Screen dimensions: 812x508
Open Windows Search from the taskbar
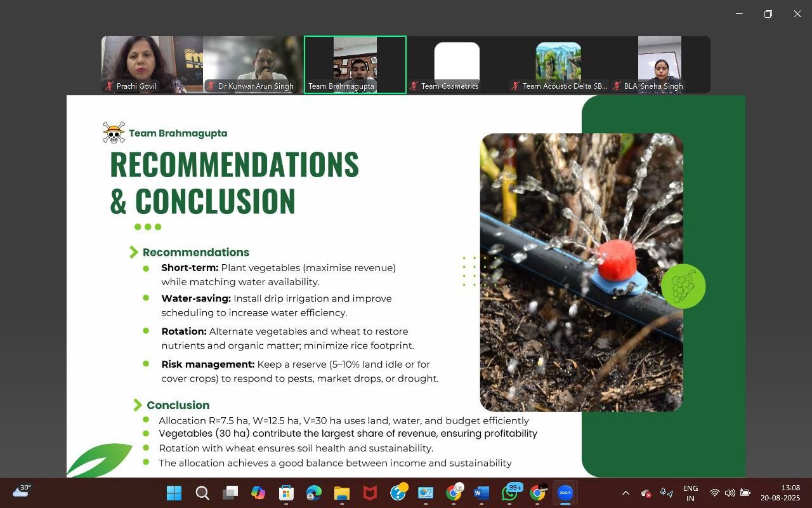tap(202, 493)
